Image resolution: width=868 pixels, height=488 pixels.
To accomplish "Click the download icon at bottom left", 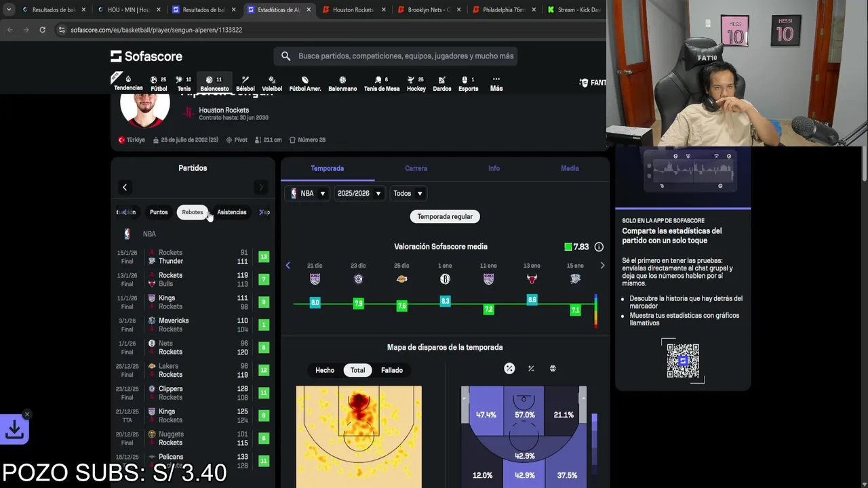I will tap(14, 429).
